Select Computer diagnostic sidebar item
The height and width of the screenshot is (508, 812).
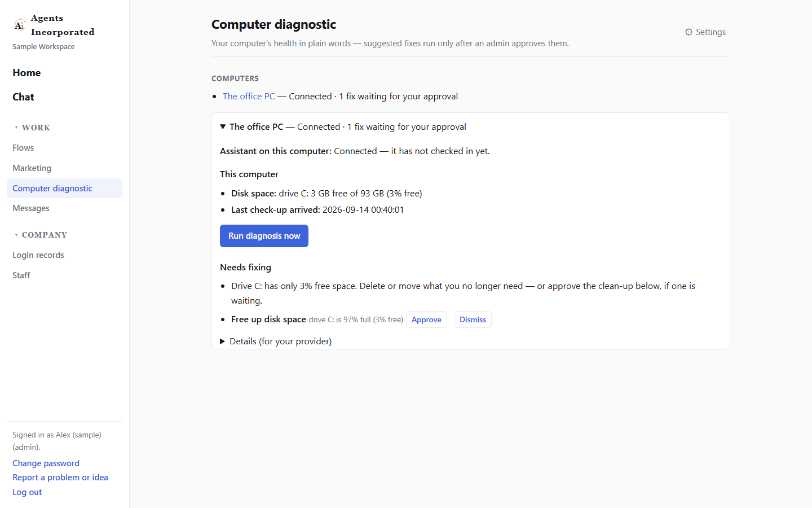[64, 189]
